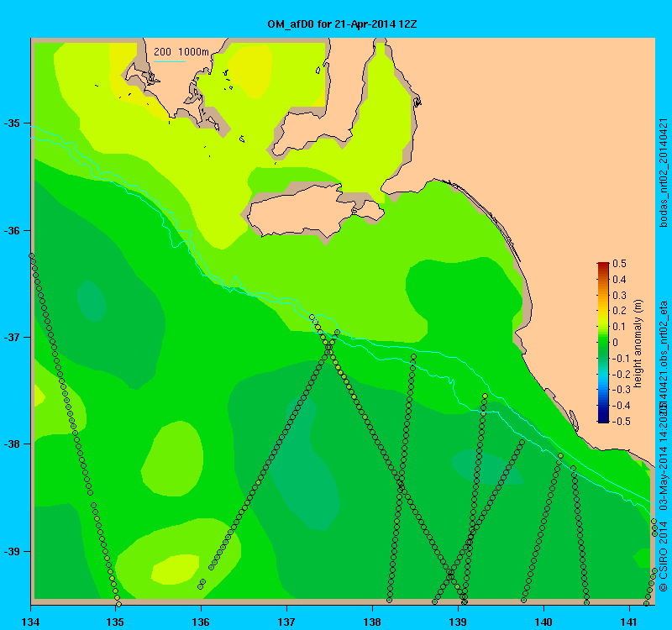Click the longitude axis label '135'
Screen dimensions: 672x630
[115, 622]
